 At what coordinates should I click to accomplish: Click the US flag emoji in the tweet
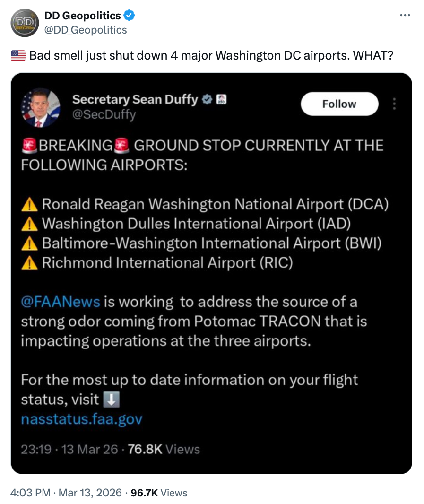pyautogui.click(x=18, y=56)
